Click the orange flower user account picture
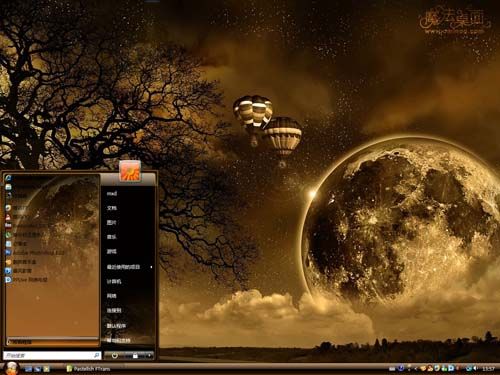The height and width of the screenshot is (375, 500). coord(130,171)
